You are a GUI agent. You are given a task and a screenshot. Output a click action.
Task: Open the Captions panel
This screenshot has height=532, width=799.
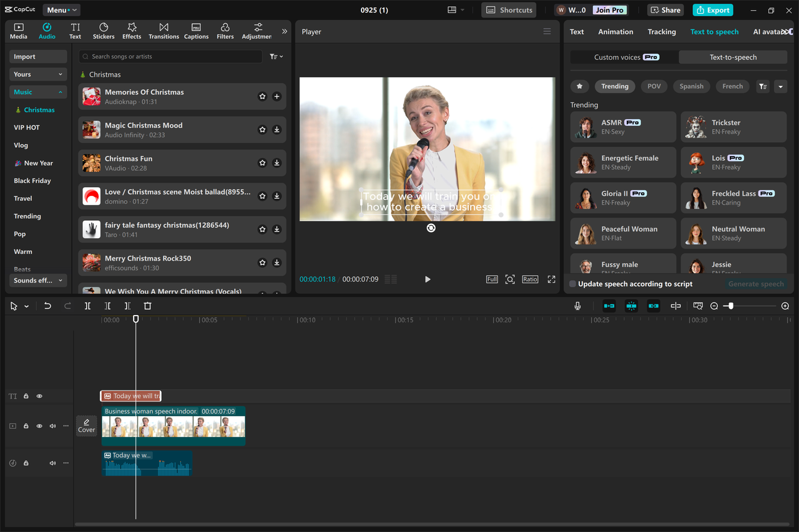click(196, 31)
